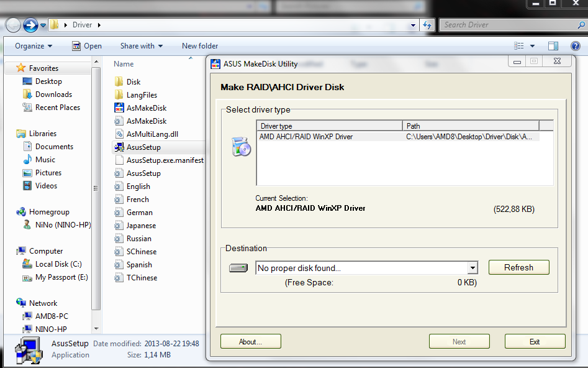
Task: Select the SChinese settings file
Action: [x=135, y=252]
